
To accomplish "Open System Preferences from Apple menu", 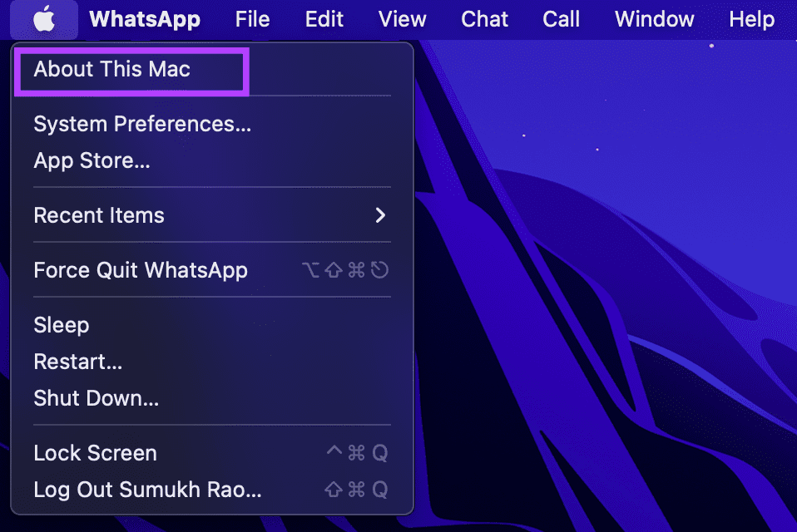I will pyautogui.click(x=212, y=124).
